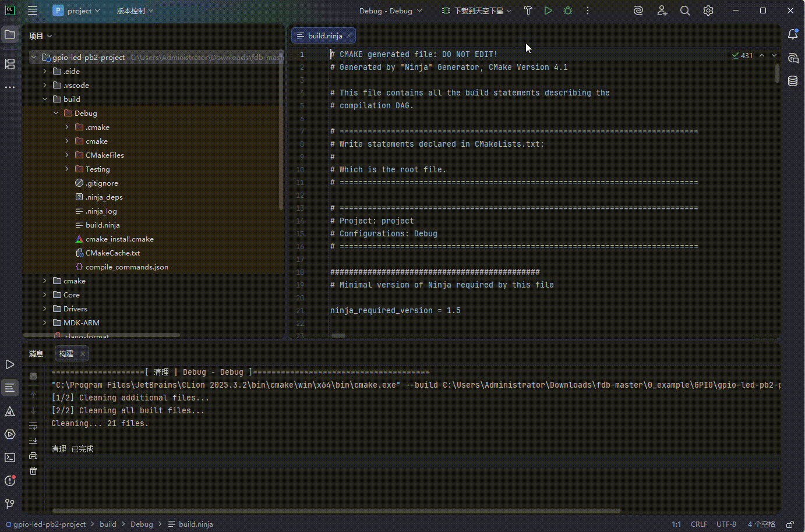
Task: Start debugging with the bug icon
Action: 568,10
